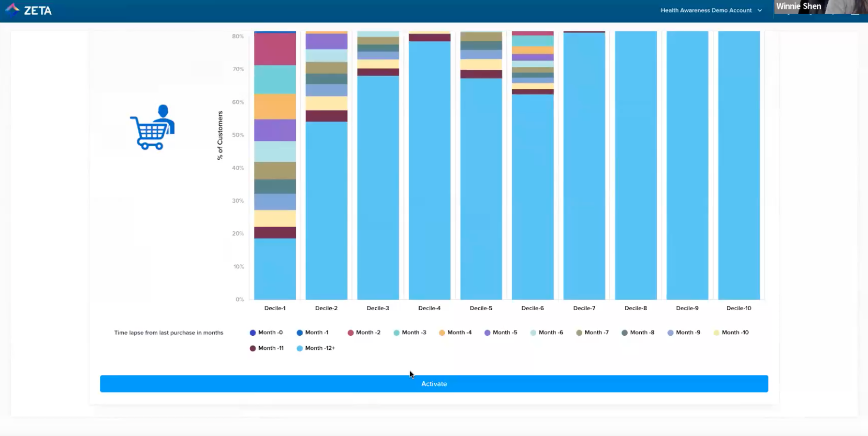Click the Month -7 legend dot
Screen dimensions: 868x436
579,333
